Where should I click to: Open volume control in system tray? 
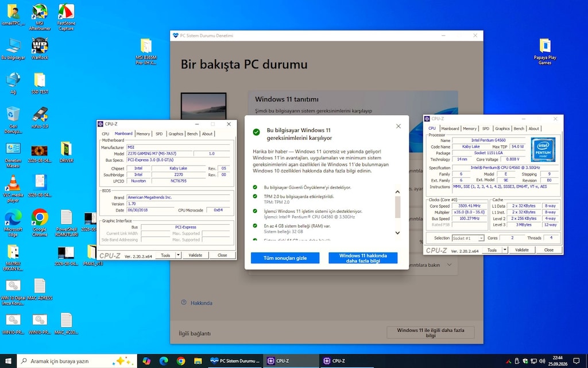542,361
